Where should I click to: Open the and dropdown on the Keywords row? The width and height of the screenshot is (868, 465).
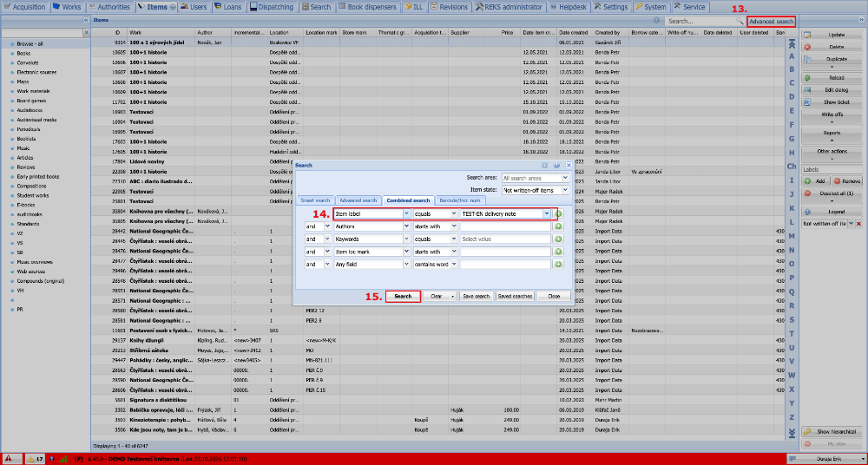tap(327, 239)
